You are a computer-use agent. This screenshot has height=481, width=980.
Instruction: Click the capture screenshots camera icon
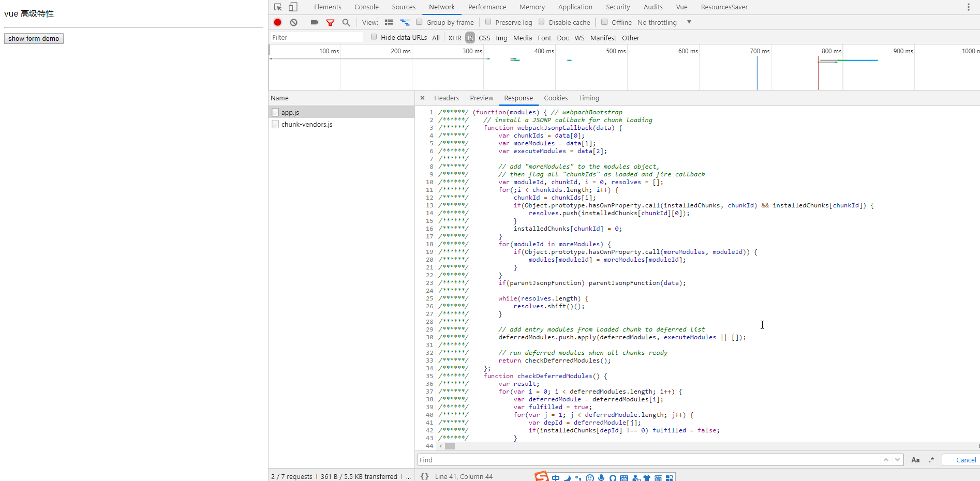(x=314, y=22)
